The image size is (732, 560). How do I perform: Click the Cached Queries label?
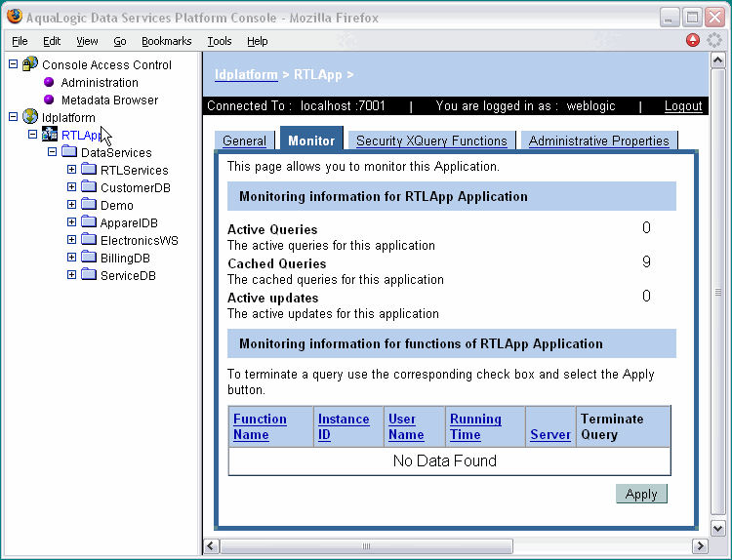tap(277, 263)
